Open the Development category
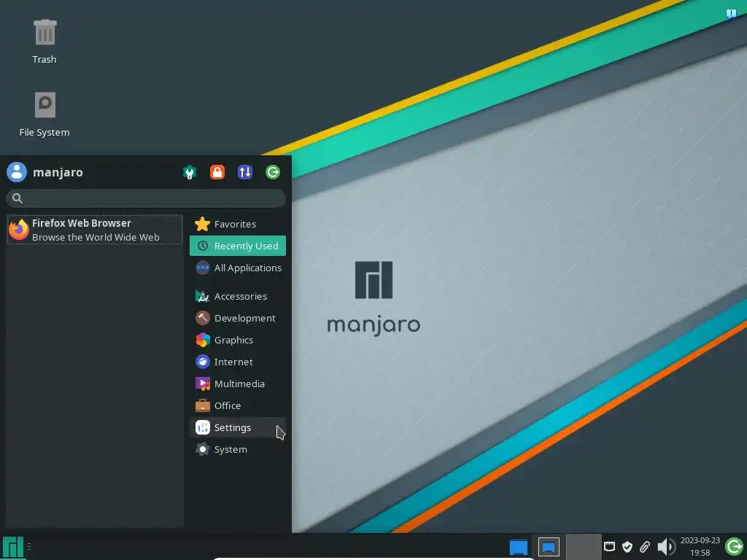This screenshot has height=560, width=747. tap(238, 318)
